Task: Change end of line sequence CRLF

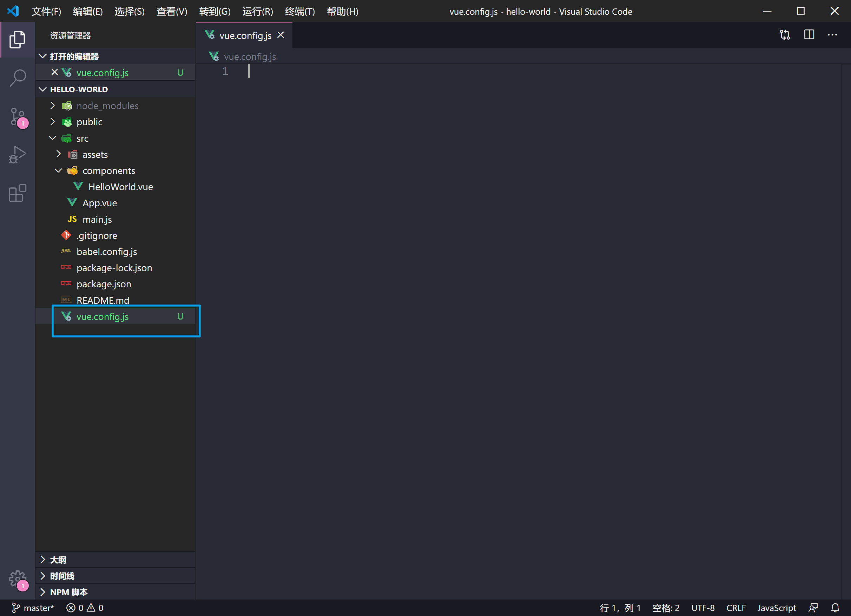Action: [736, 608]
